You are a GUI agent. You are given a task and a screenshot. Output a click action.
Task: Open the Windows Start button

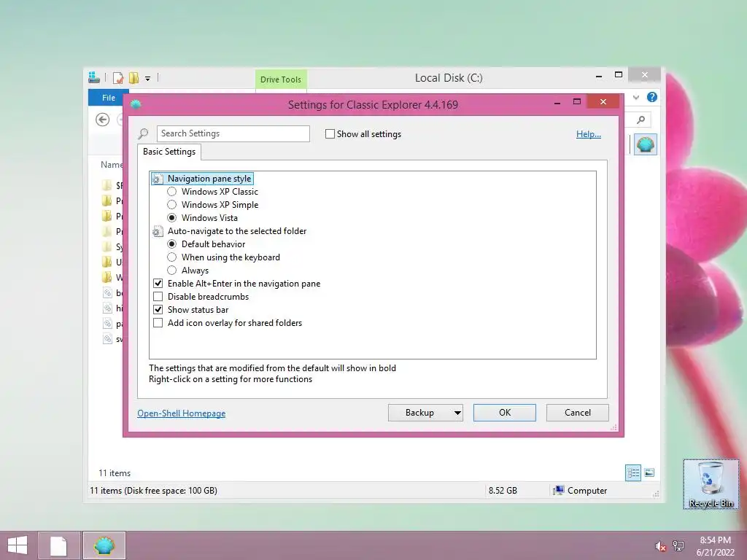(18, 545)
